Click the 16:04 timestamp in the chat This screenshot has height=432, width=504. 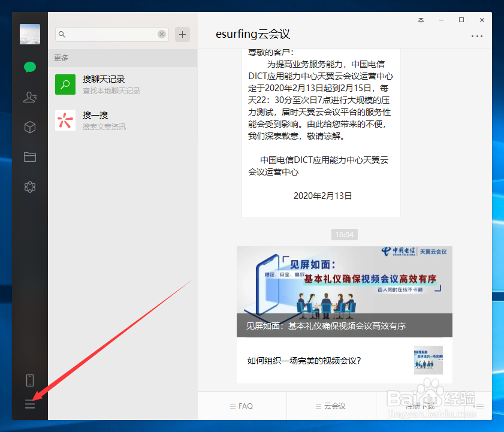[x=344, y=234]
